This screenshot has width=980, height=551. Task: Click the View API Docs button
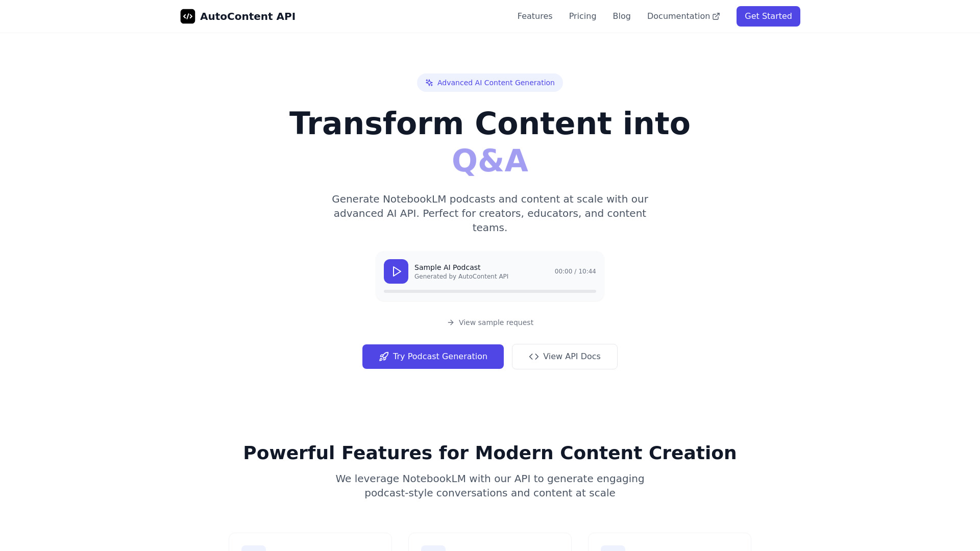point(565,356)
